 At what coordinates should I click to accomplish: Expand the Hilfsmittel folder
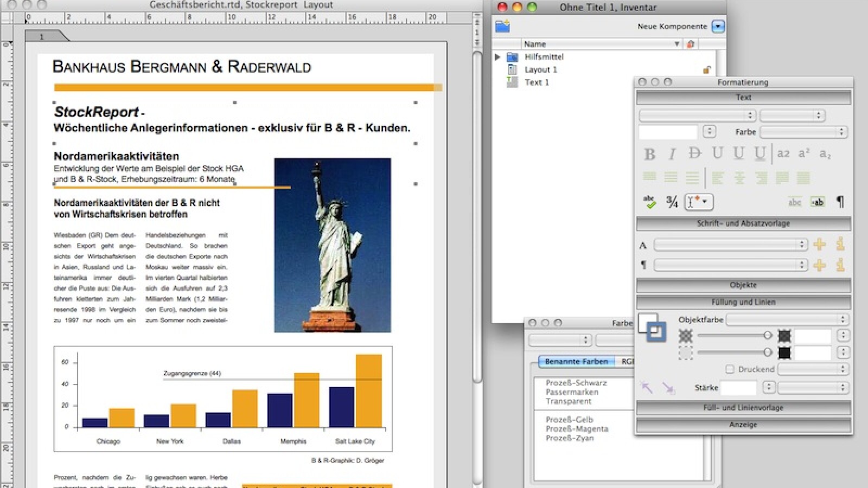pyautogui.click(x=497, y=57)
